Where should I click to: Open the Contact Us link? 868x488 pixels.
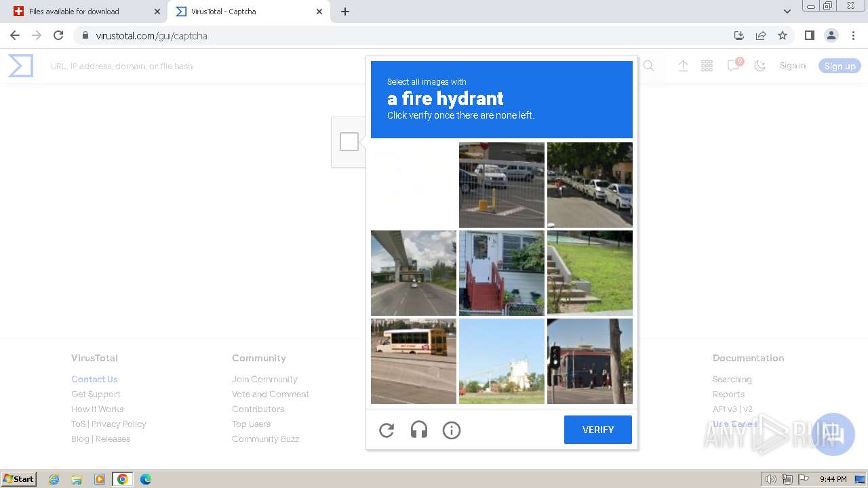coord(94,379)
